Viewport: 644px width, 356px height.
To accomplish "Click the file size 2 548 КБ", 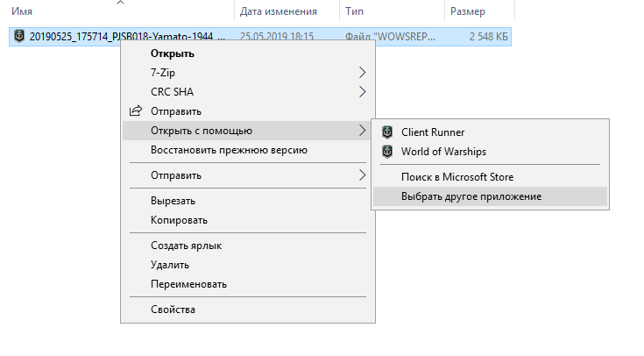I will coord(488,37).
